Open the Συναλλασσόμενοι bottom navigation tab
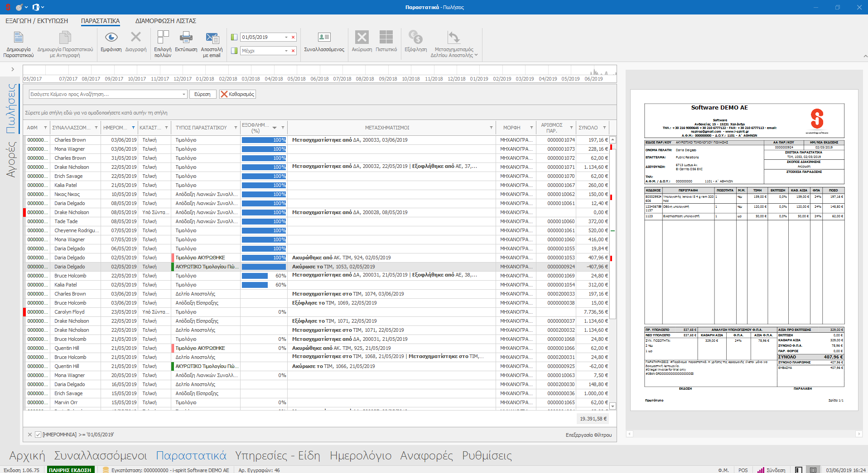 click(x=101, y=455)
